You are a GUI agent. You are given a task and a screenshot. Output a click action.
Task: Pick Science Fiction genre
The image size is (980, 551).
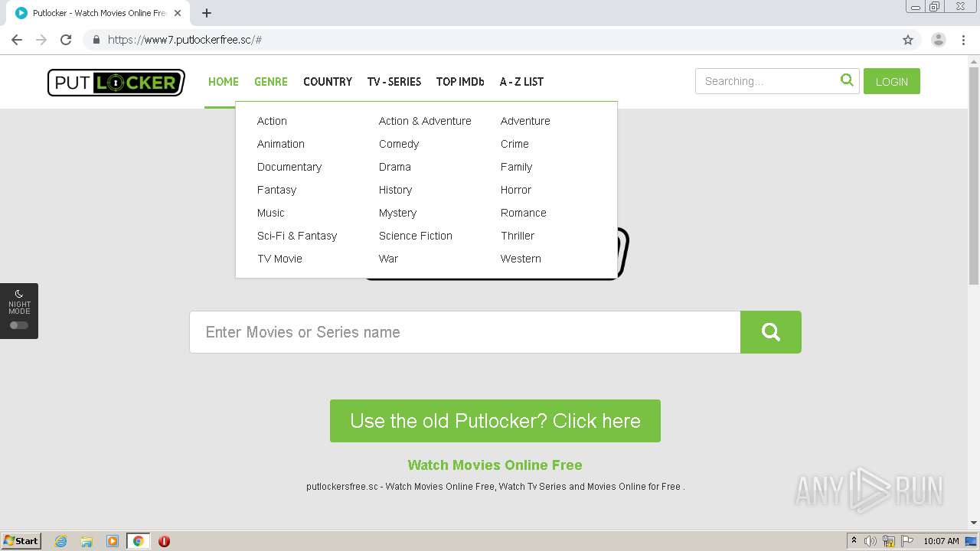[x=416, y=236]
